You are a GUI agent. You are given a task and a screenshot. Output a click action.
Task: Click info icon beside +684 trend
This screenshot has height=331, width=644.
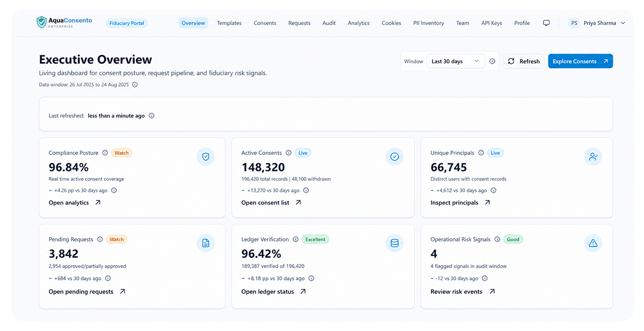coord(108,278)
